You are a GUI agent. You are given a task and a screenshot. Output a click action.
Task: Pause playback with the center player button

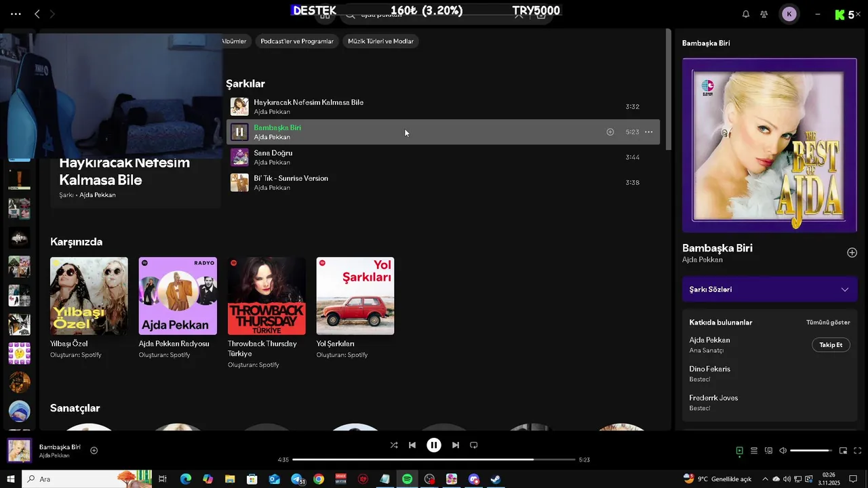[434, 445]
